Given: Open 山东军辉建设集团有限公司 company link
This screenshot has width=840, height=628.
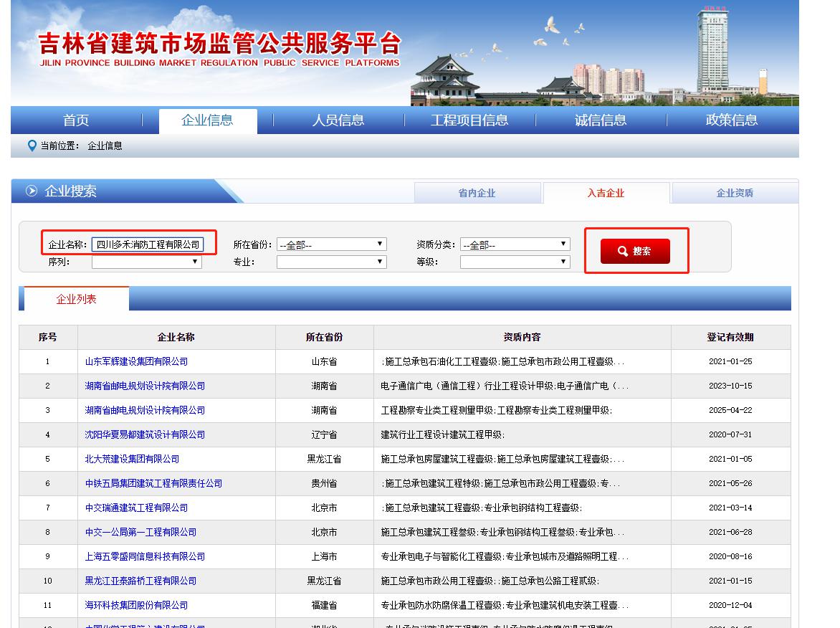Looking at the screenshot, I should 136,361.
